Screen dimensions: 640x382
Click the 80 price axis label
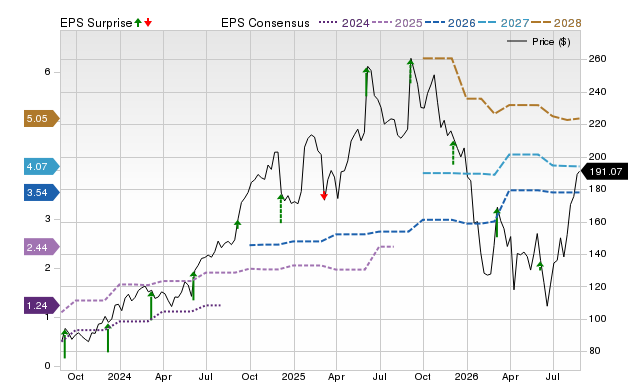594,351
